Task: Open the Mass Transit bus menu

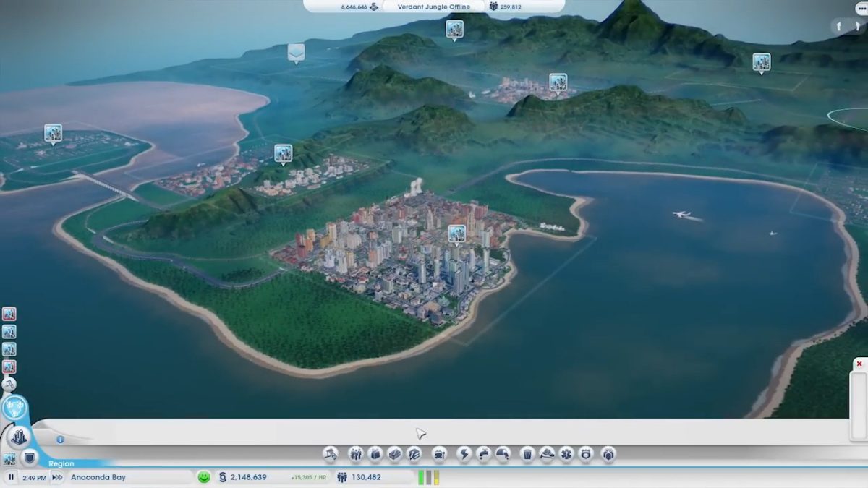Action: point(439,454)
